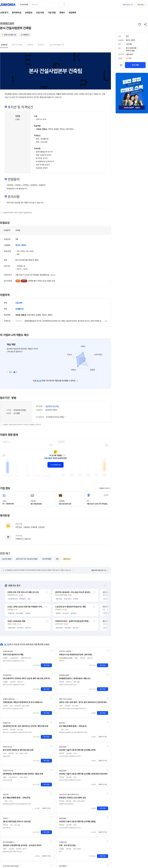This screenshot has height=868, width=148.
Task: Open the 재성종합건설㈜ company link
Action: (x=7, y=23)
